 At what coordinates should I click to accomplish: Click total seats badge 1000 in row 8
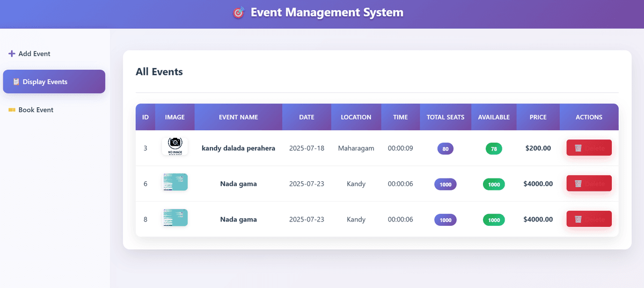coord(445,220)
